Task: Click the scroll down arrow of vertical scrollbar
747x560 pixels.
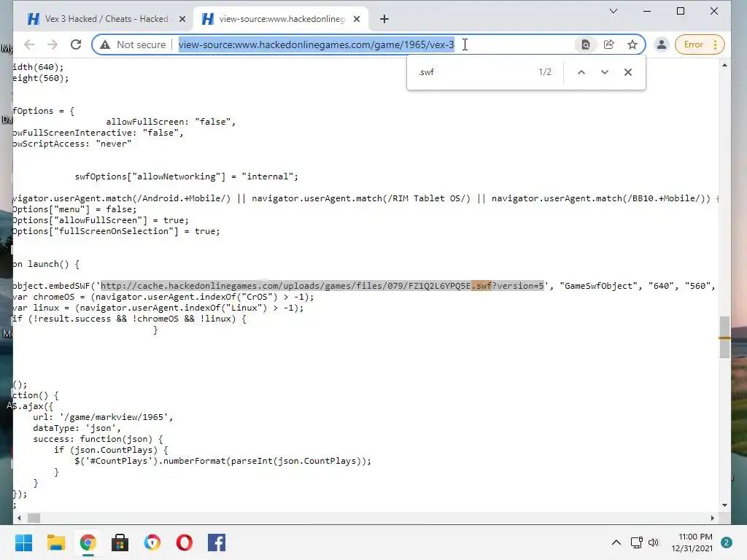Action: (724, 505)
